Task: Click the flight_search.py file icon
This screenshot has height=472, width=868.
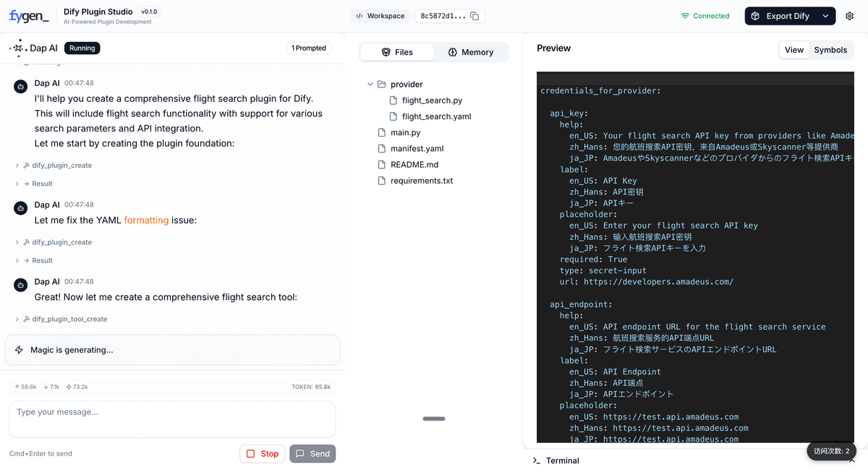Action: 393,100
